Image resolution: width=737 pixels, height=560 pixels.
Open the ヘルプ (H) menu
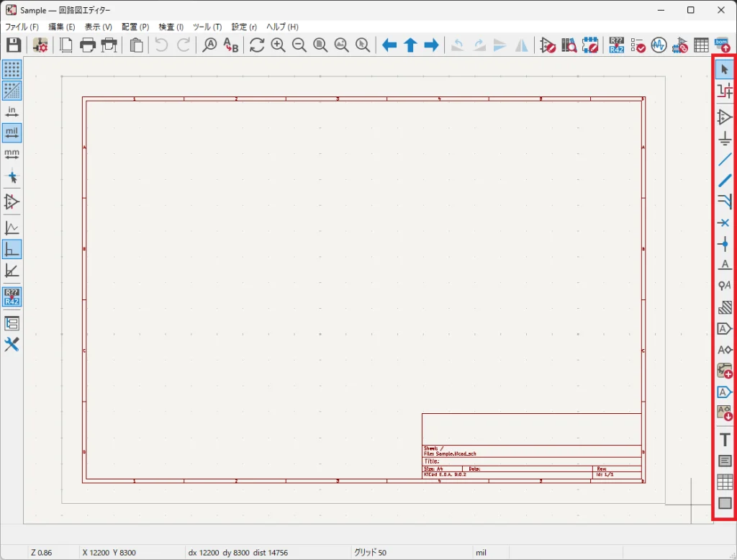(x=282, y=27)
